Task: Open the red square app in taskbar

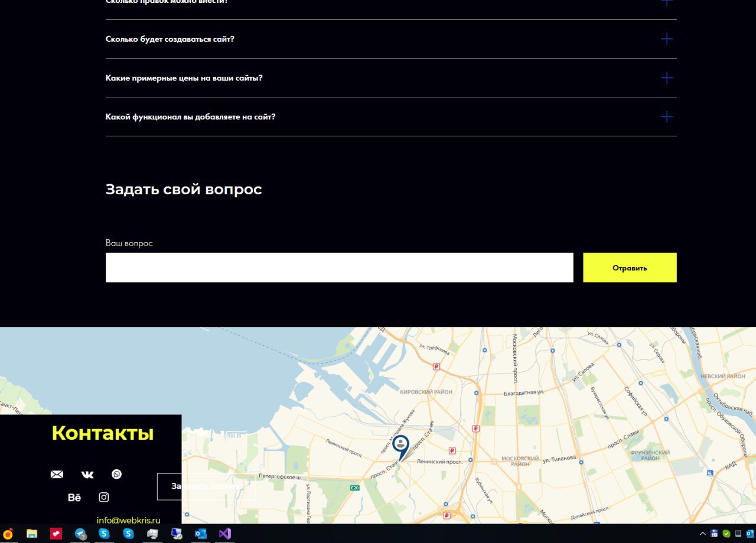Action: pyautogui.click(x=56, y=534)
